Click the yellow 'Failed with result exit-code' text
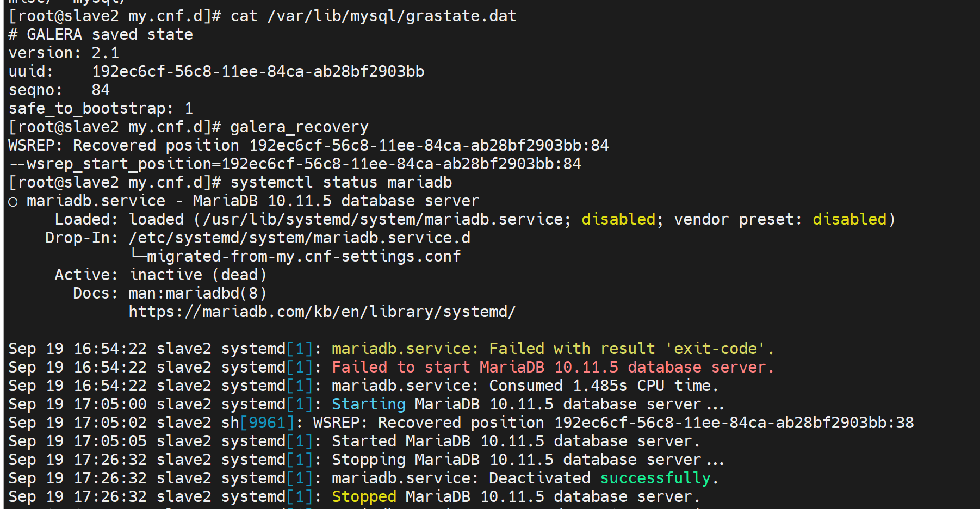The width and height of the screenshot is (980, 509). pos(552,349)
